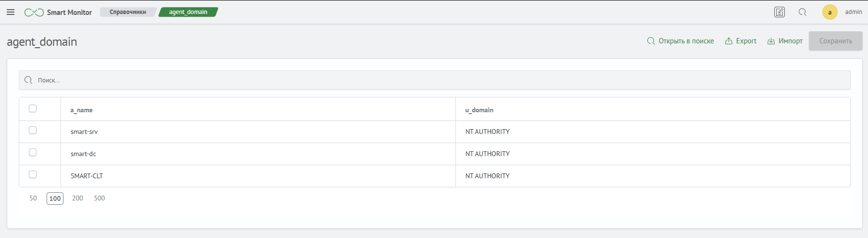Open the Справочники breadcrumb tab
The width and height of the screenshot is (868, 238).
click(128, 12)
